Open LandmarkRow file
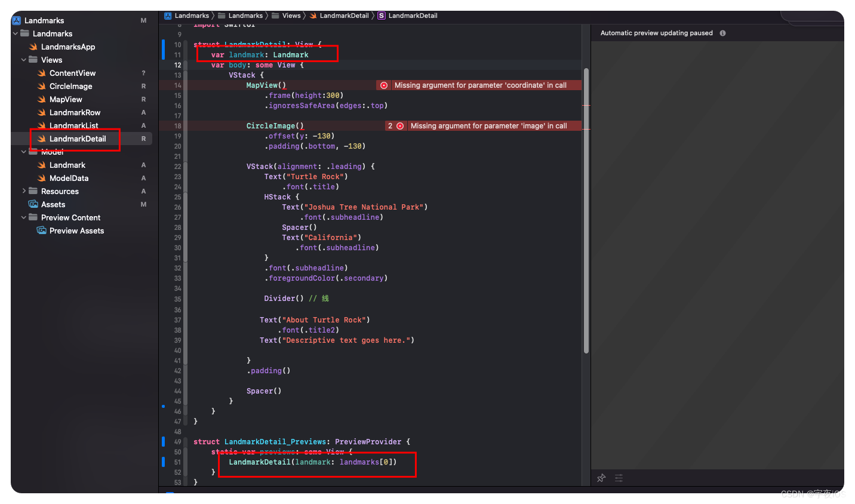The width and height of the screenshot is (855, 504). pos(75,112)
